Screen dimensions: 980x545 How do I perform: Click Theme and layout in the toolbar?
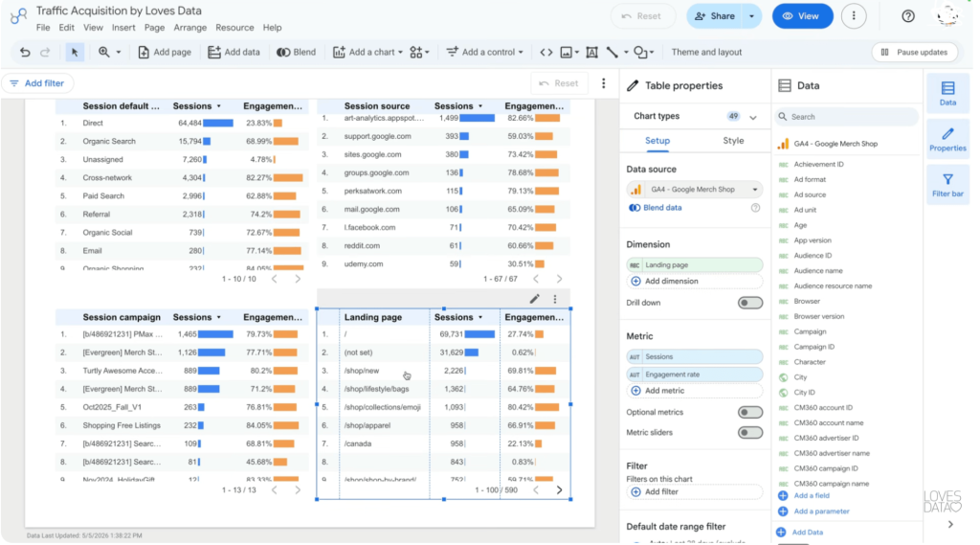[706, 52]
